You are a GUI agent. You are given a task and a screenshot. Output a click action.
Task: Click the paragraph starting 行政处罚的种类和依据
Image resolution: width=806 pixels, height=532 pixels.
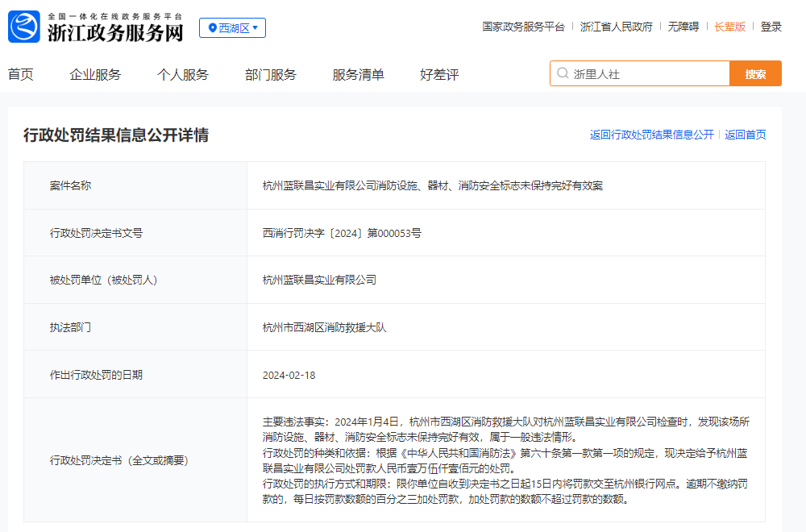pos(505,460)
